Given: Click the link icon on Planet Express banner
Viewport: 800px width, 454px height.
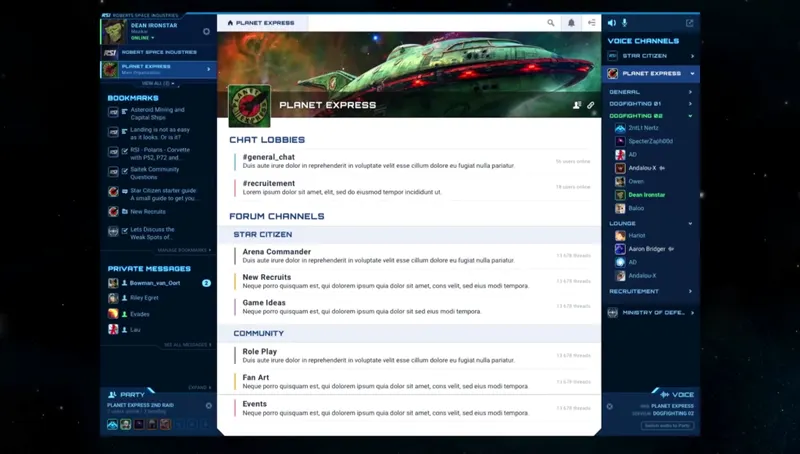Looking at the screenshot, I should 590,105.
